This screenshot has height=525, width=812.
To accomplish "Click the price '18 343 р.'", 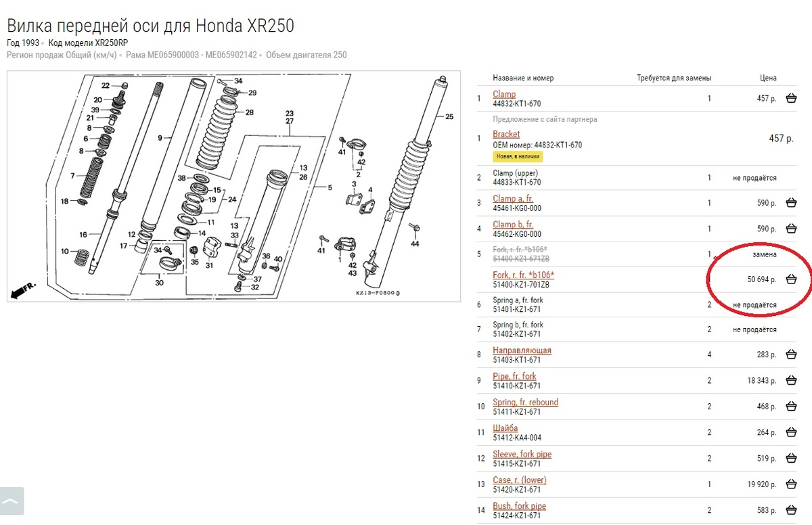I will coord(762,381).
